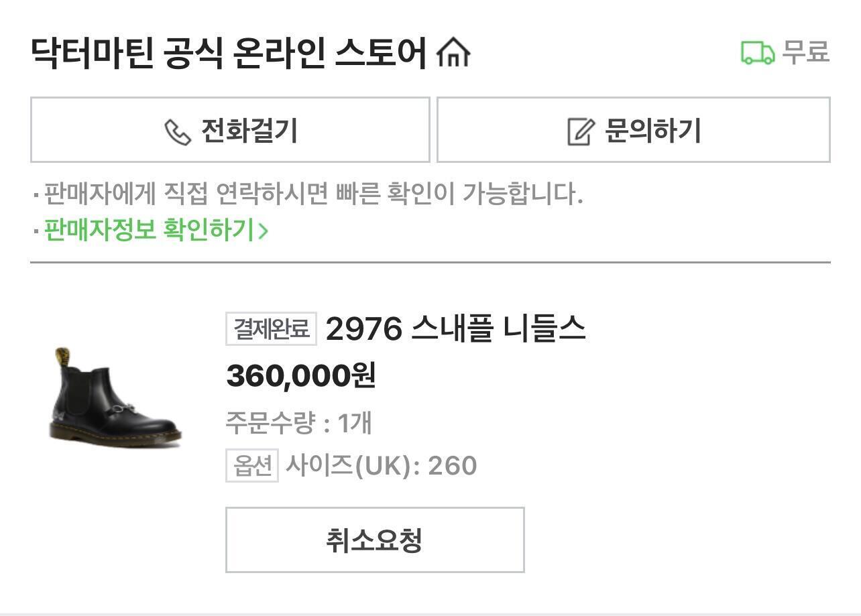Open the 2976 스내플 니들스 product title

(x=455, y=329)
